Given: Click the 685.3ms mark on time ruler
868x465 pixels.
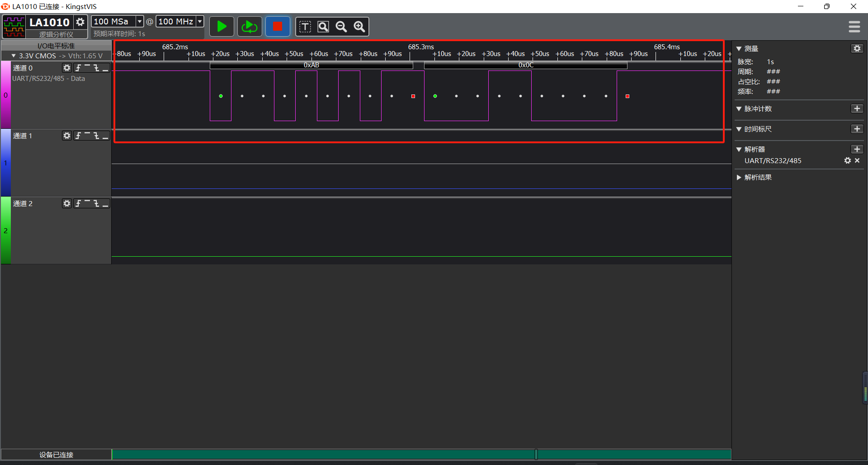Looking at the screenshot, I should point(421,47).
